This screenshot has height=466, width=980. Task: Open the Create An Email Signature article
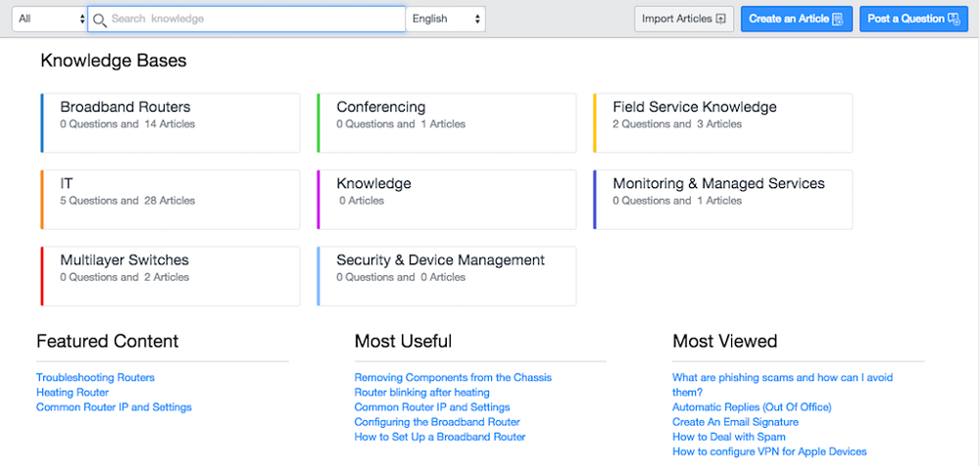pos(735,422)
